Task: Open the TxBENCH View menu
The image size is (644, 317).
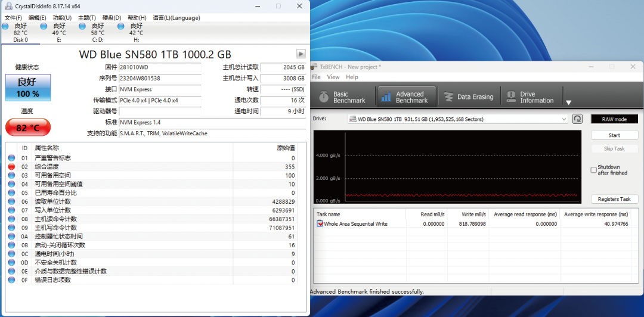Action: [333, 77]
